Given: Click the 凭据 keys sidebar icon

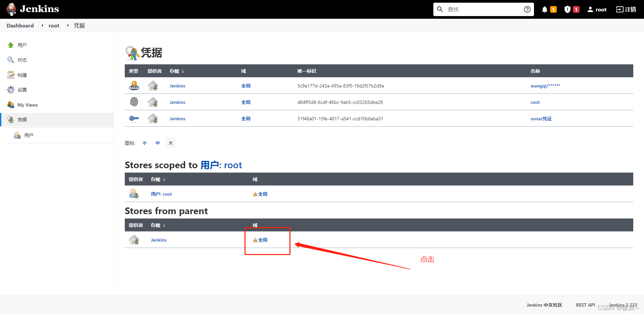Looking at the screenshot, I should click(x=11, y=120).
